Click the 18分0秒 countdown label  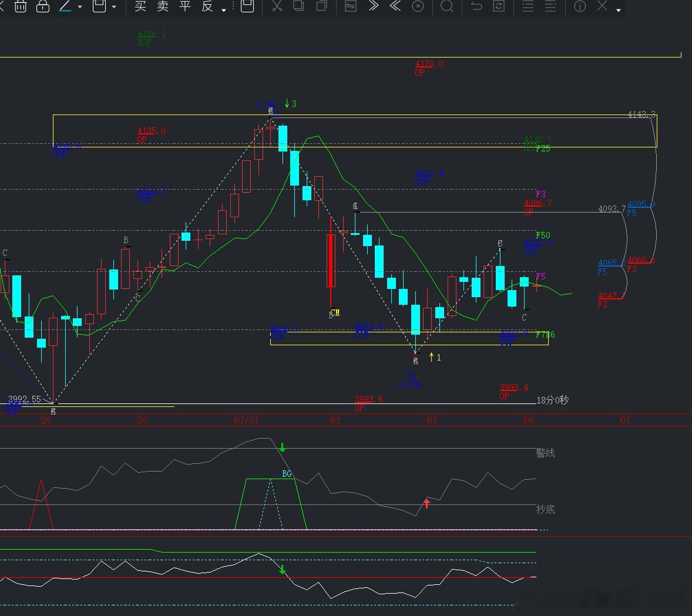tap(553, 400)
